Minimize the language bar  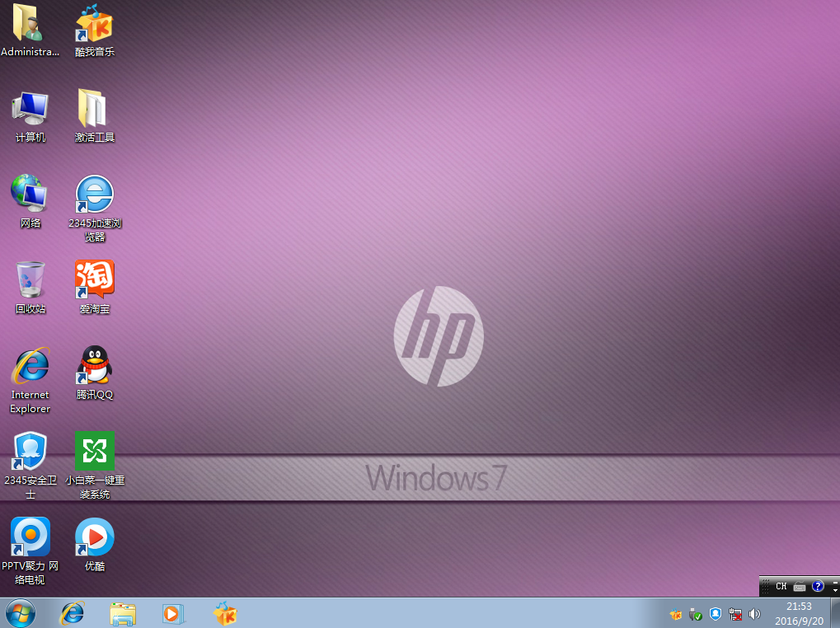[835, 582]
